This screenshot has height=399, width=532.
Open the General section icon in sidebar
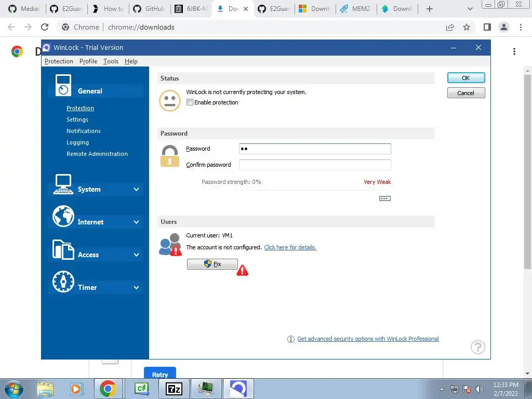point(63,85)
